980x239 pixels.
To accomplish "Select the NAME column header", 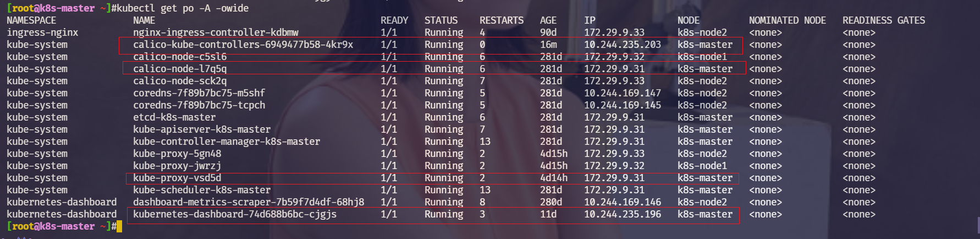I will point(144,20).
